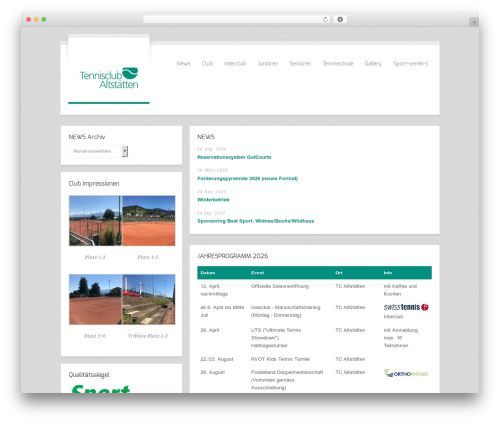Open the Gallery menu item
The image size is (500, 423).
(373, 63)
